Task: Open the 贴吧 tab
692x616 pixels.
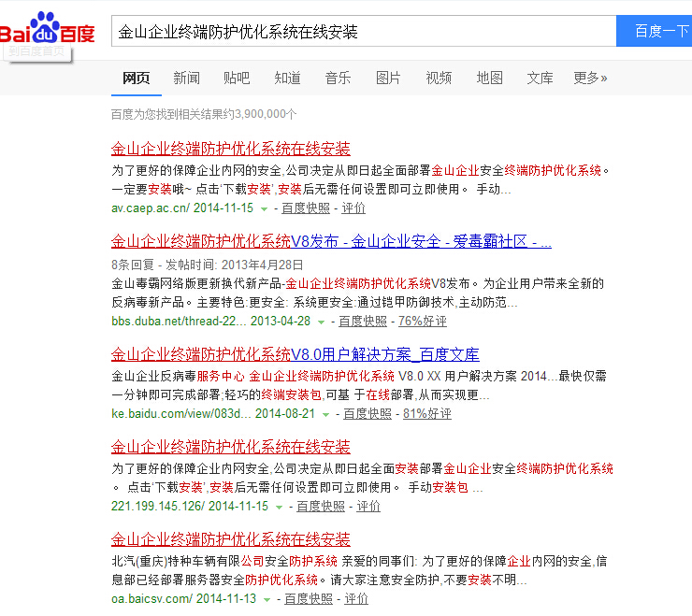Action: [x=237, y=79]
